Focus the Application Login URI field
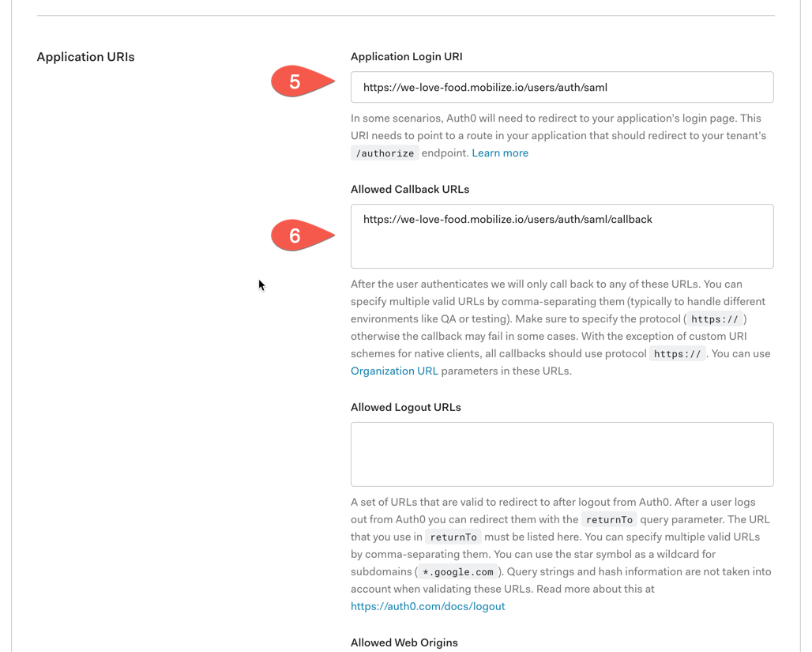The image size is (812, 652). point(562,87)
